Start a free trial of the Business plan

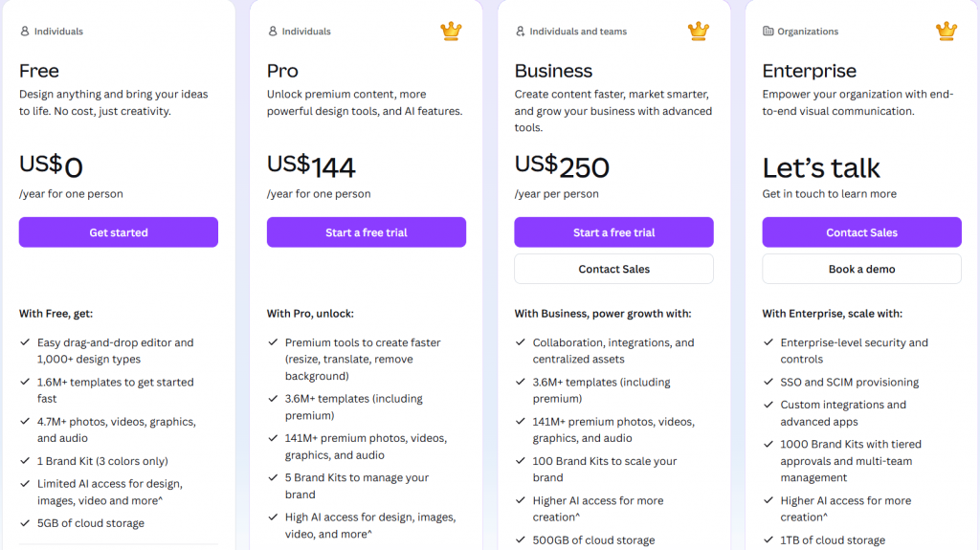point(613,232)
